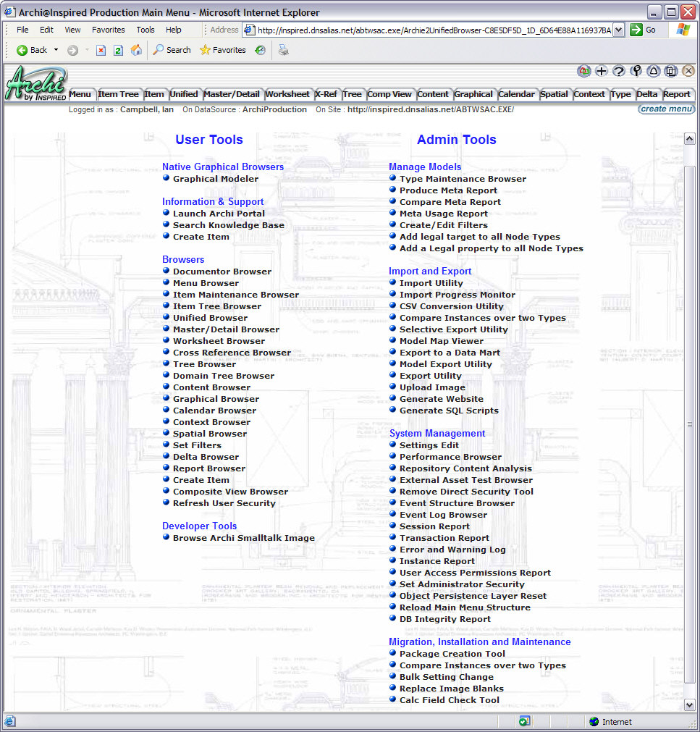This screenshot has height=732, width=700.
Task: Open the Import Utility link
Action: coord(431,283)
